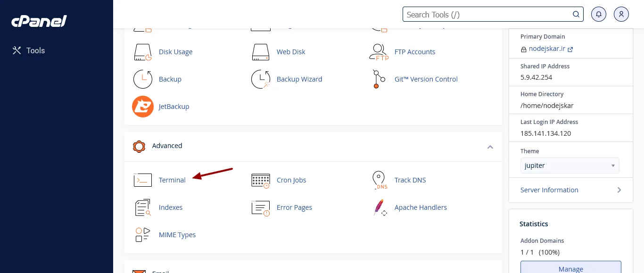Select Tools in the sidebar

pyautogui.click(x=29, y=50)
